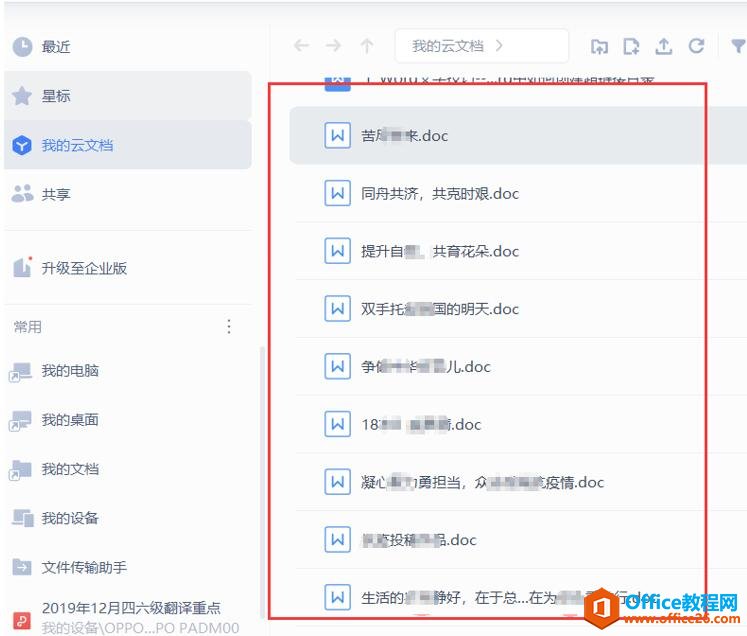Go up one folder level
Screen dimensions: 747x636
(x=367, y=46)
